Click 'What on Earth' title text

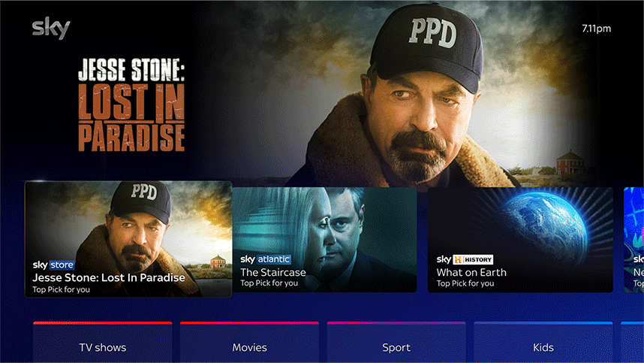coord(471,272)
